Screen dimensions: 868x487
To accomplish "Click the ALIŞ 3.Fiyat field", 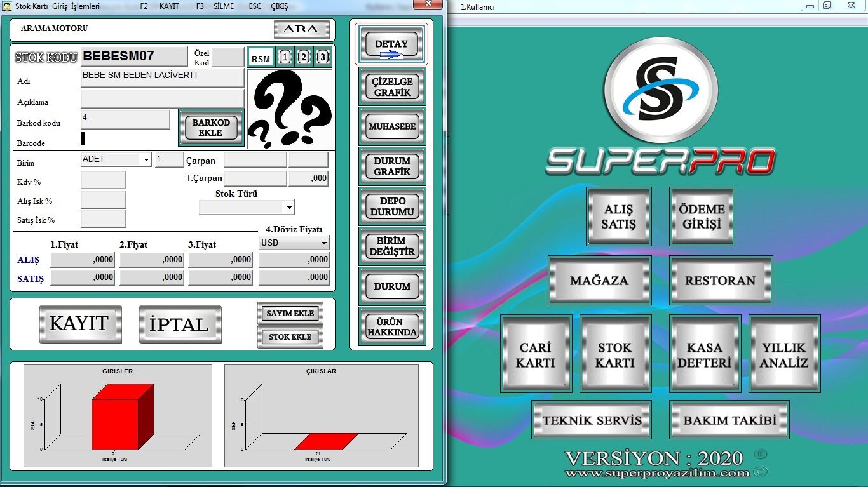I will 220,259.
